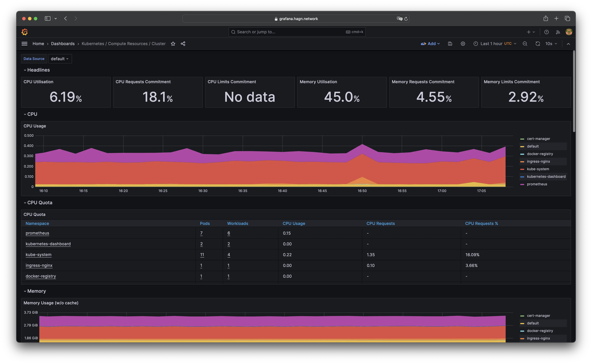Toggle cert-manager series in Memory Usage legend

[538, 316]
